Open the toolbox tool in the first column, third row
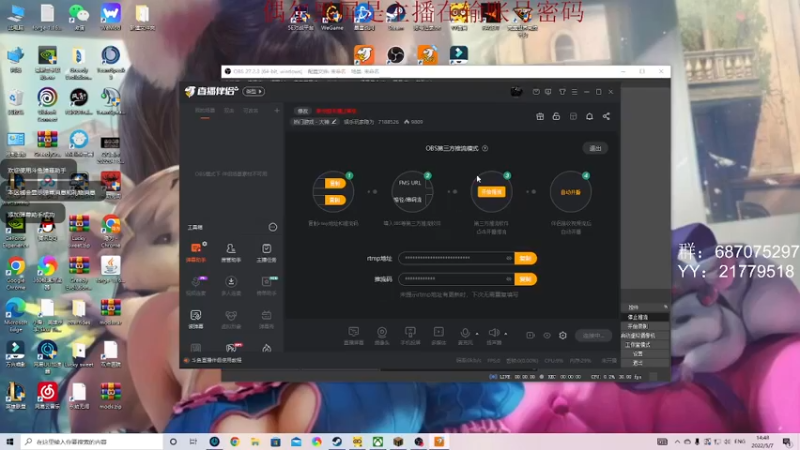 click(196, 319)
